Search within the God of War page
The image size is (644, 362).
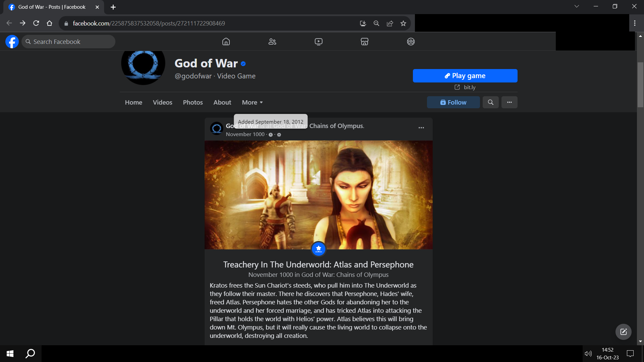coord(490,102)
